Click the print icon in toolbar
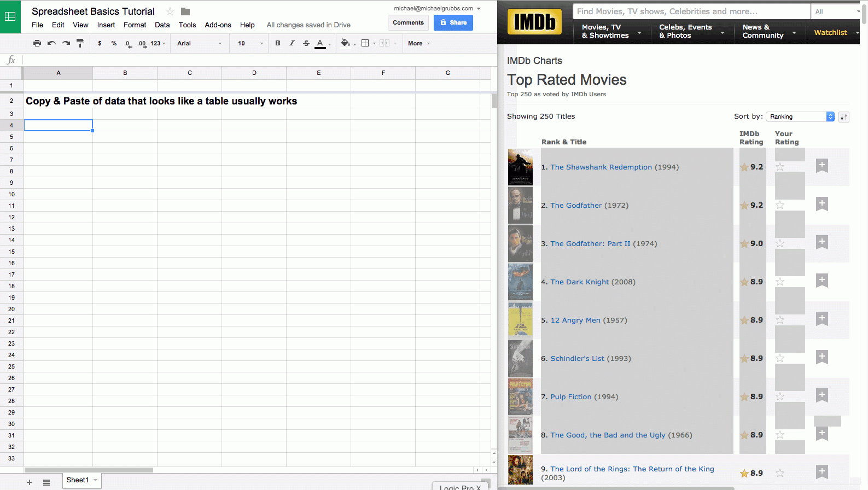868x490 pixels. tap(37, 43)
